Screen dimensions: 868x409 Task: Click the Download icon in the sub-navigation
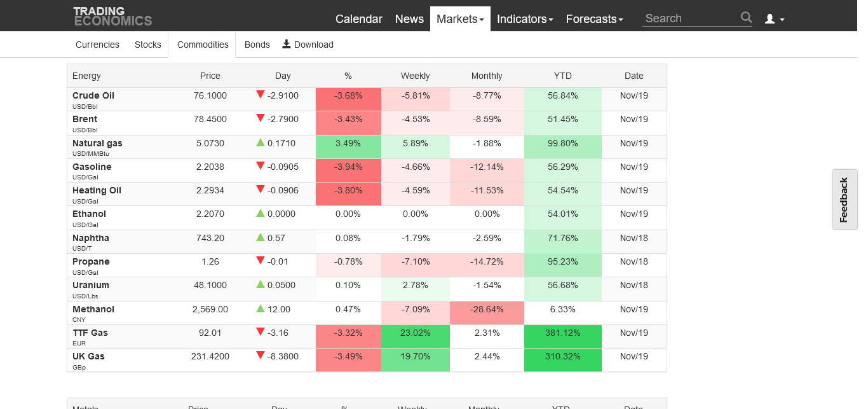tap(287, 44)
